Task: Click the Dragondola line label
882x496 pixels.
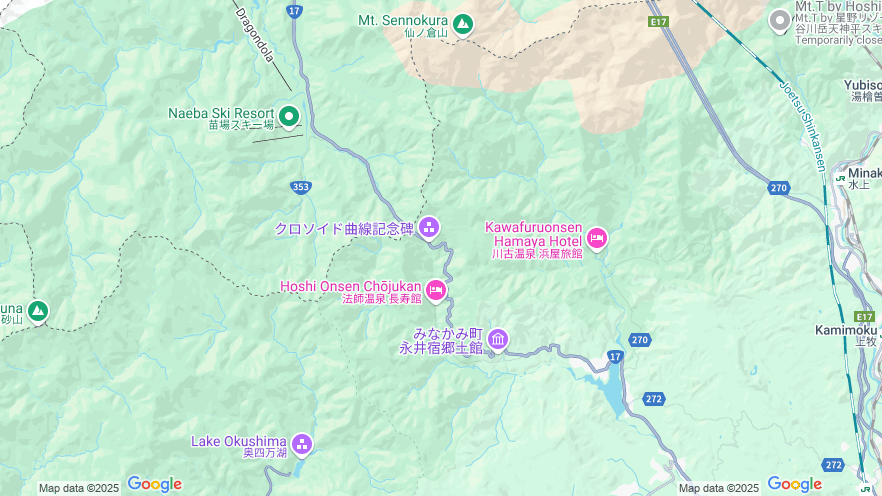Action: [254, 35]
